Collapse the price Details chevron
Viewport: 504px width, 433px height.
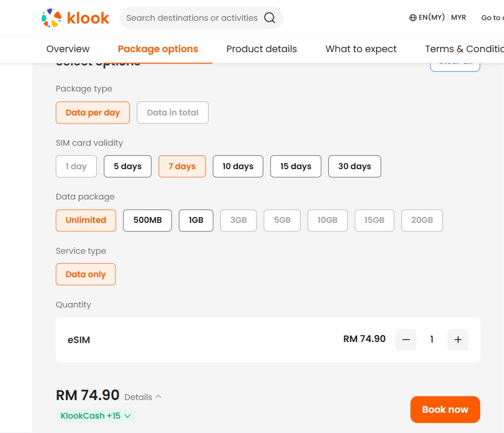tap(159, 397)
